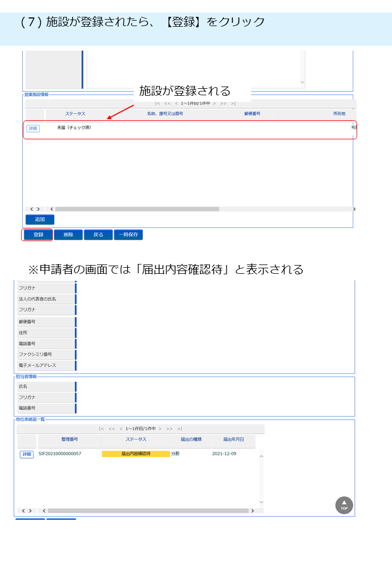Click the 氏名 label under 担当者情報

[x=23, y=386]
